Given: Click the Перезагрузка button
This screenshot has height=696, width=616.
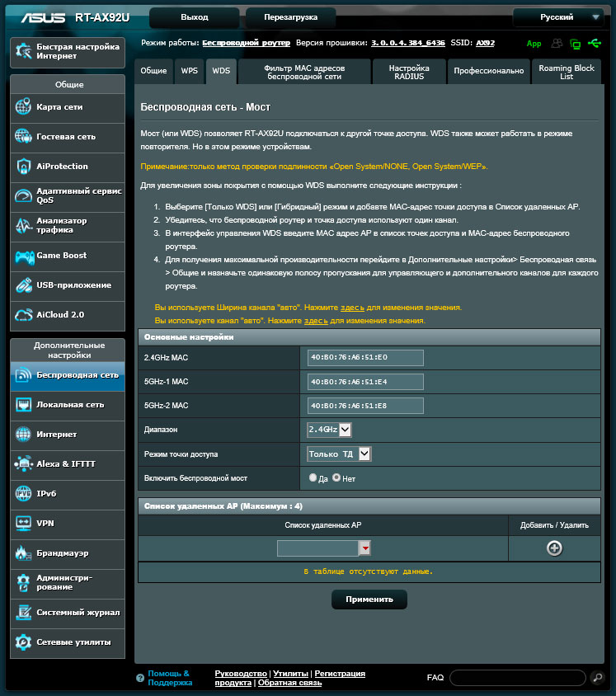Looking at the screenshot, I should pyautogui.click(x=291, y=17).
